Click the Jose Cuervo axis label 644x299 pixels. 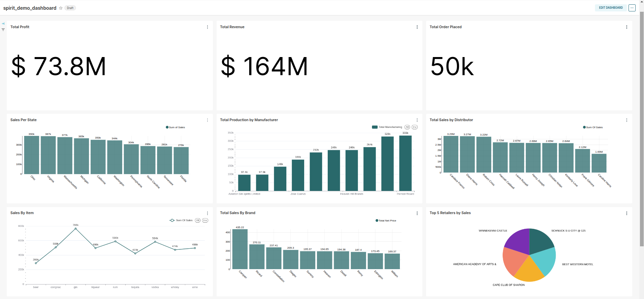(x=298, y=194)
